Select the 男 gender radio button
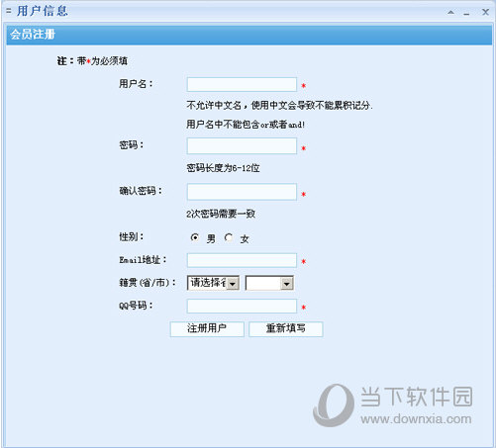The width and height of the screenshot is (496, 448). point(195,237)
